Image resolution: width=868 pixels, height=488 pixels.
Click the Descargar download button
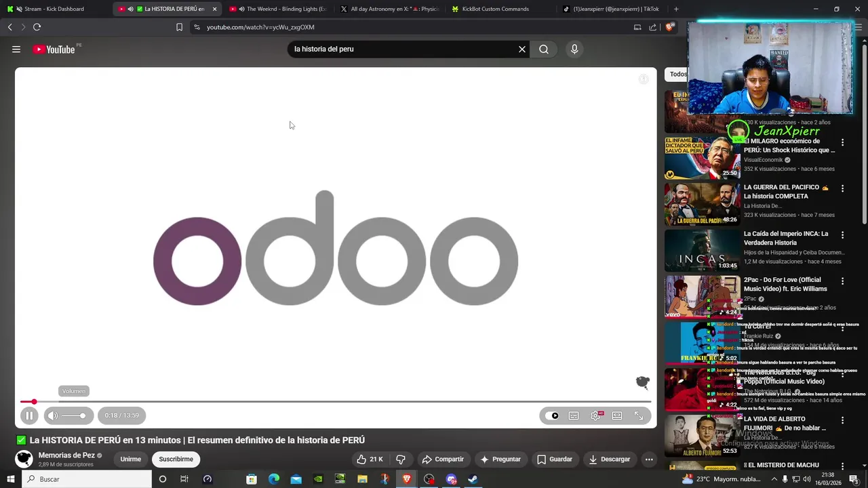(x=609, y=460)
